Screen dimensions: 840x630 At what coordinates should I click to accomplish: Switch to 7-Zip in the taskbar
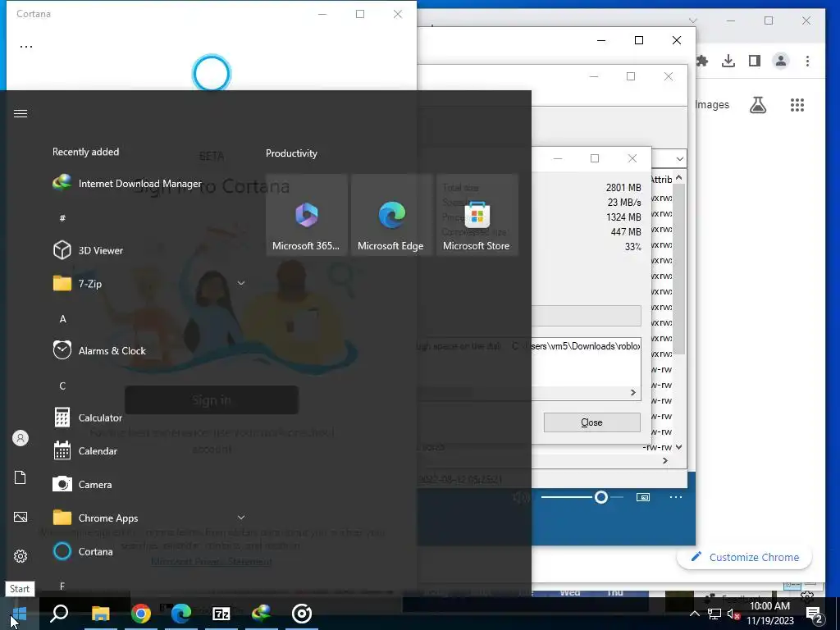[x=221, y=614]
